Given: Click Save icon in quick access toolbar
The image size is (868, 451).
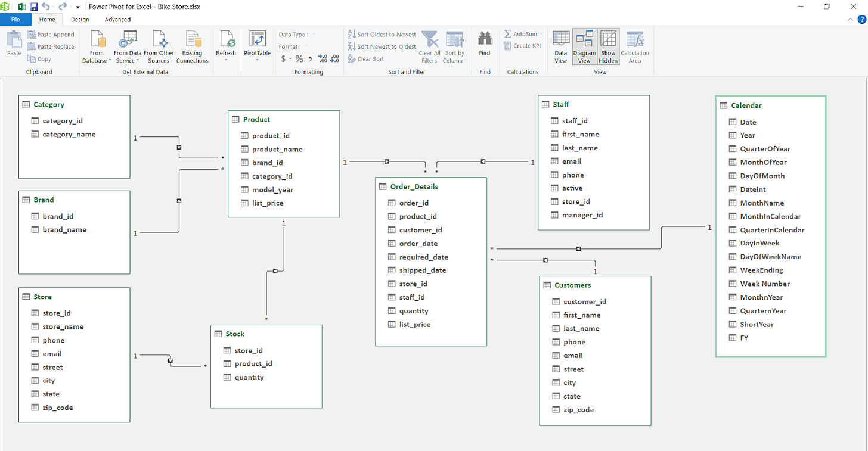Looking at the screenshot, I should point(33,6).
